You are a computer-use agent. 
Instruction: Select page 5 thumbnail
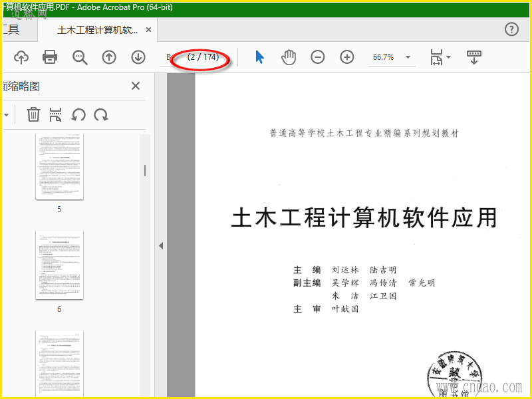click(x=59, y=167)
